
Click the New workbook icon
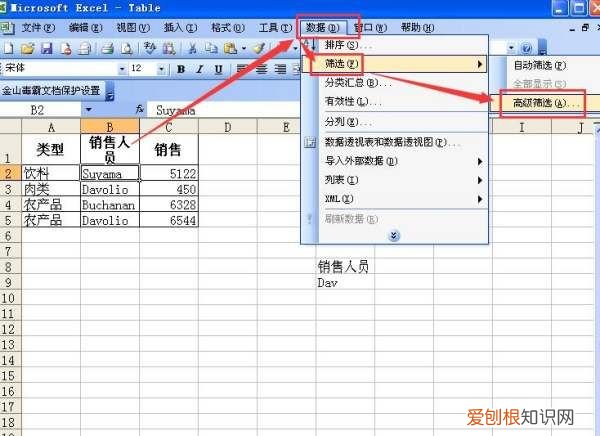(8, 48)
